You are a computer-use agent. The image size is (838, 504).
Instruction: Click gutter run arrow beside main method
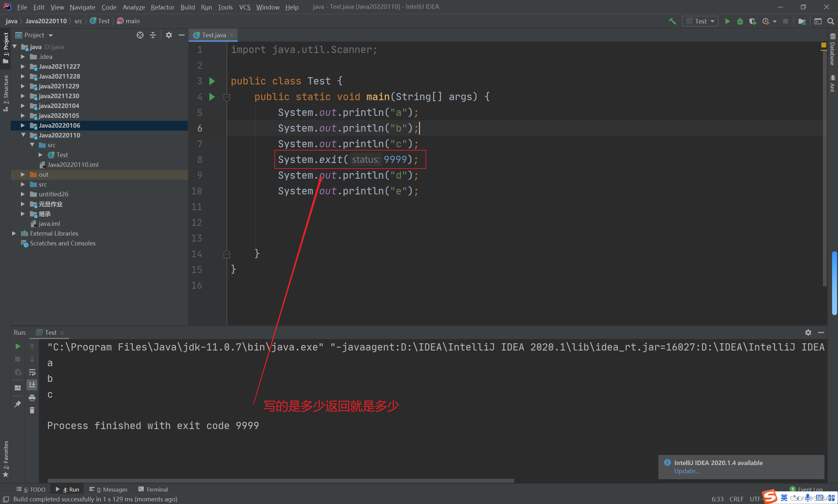click(212, 97)
